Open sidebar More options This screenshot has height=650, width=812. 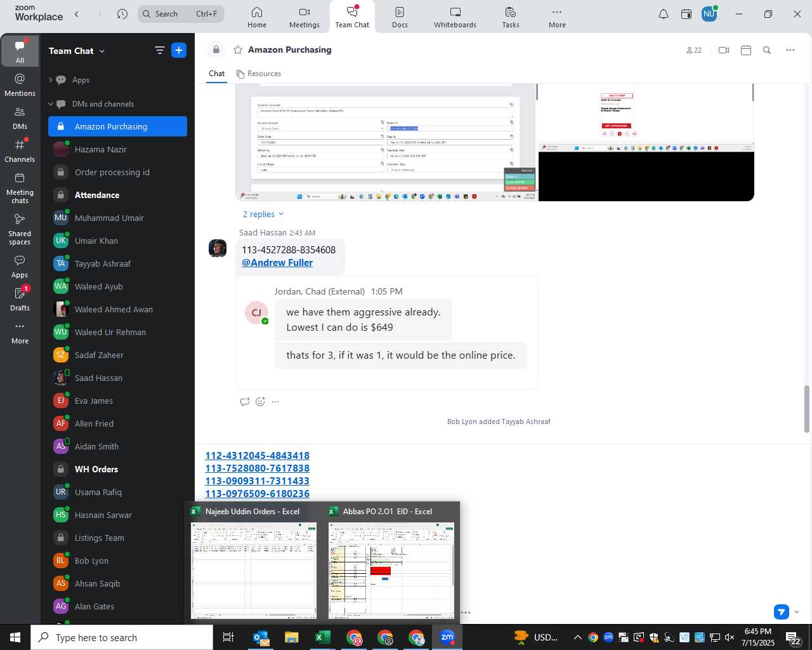pyautogui.click(x=20, y=333)
